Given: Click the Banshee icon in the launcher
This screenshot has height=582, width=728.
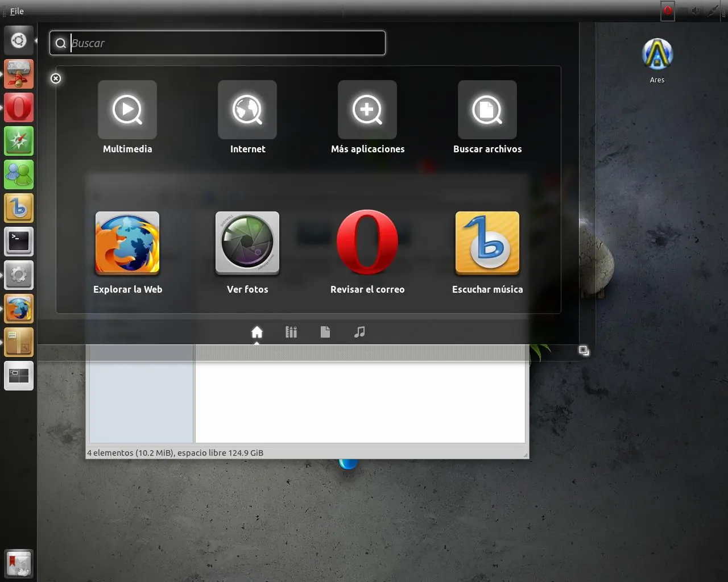Looking at the screenshot, I should click(19, 208).
